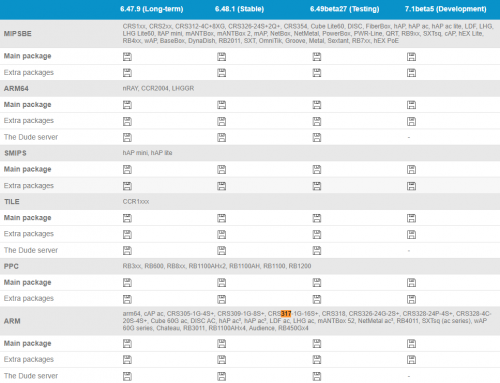
Task: Click the ARM Main package row label
Action: 28,343
